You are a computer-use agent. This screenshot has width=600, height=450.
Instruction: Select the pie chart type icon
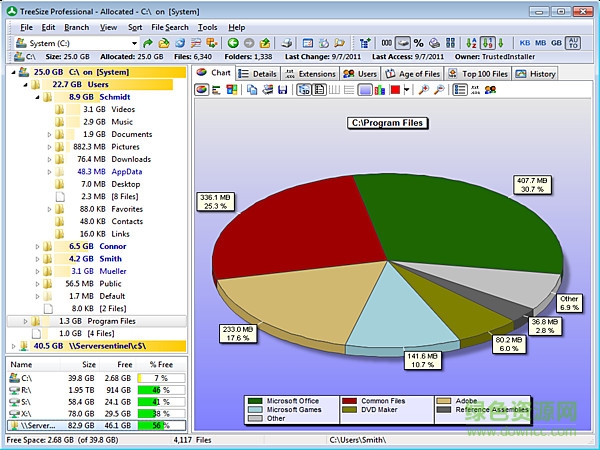[201, 90]
